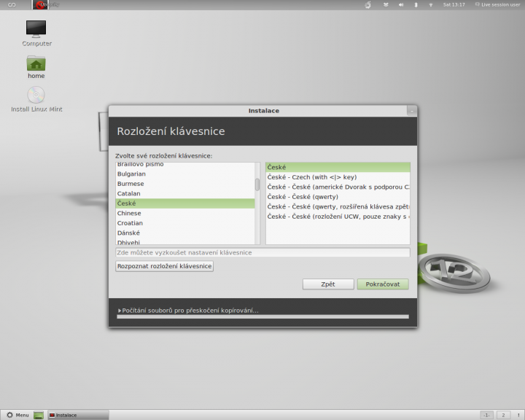Open the network icon in top panel
The width and height of the screenshot is (525, 420).
(431, 4)
